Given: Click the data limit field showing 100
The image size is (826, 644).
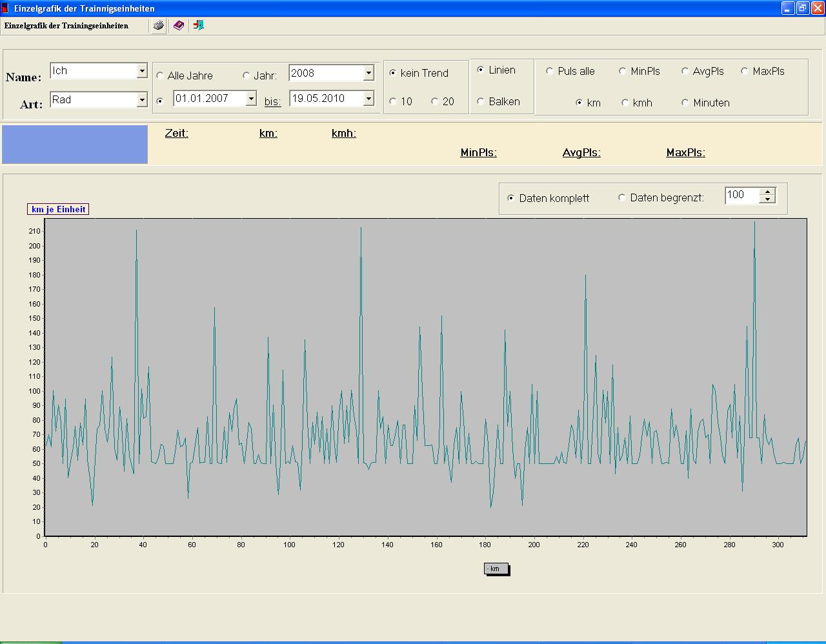Looking at the screenshot, I should [741, 195].
